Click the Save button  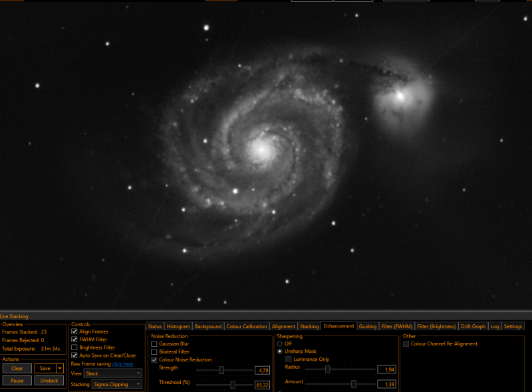coord(45,368)
